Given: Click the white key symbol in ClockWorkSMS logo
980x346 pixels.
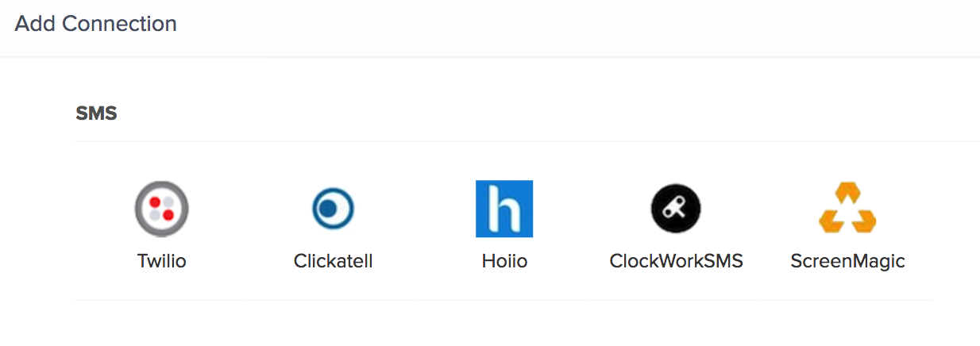Looking at the screenshot, I should (x=676, y=209).
